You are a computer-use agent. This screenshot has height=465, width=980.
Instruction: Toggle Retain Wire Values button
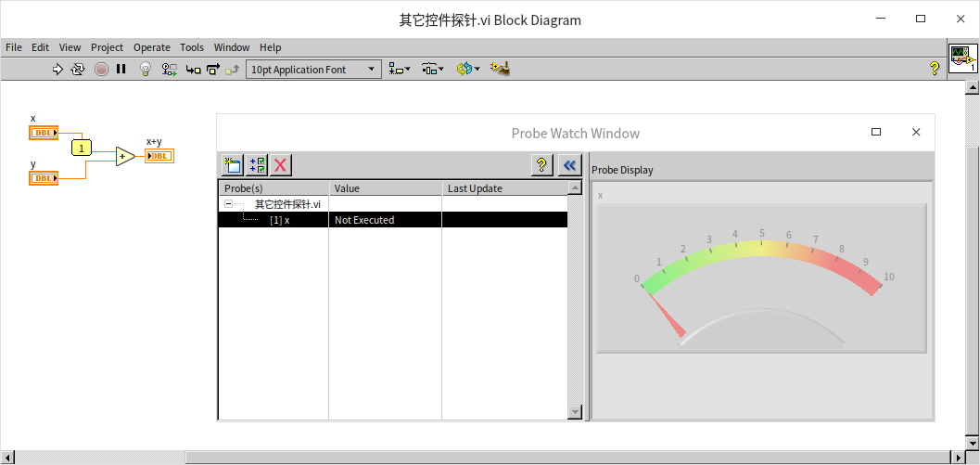click(170, 69)
